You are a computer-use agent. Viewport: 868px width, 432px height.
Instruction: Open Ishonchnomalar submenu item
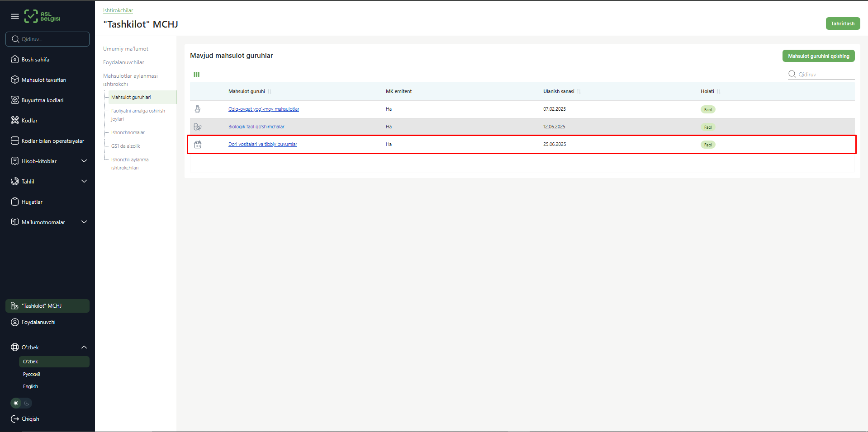128,132
